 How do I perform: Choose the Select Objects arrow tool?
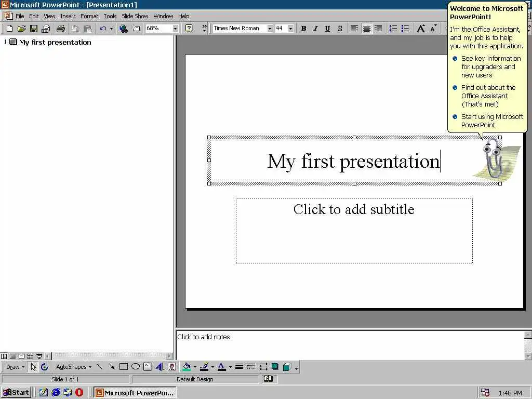click(33, 367)
